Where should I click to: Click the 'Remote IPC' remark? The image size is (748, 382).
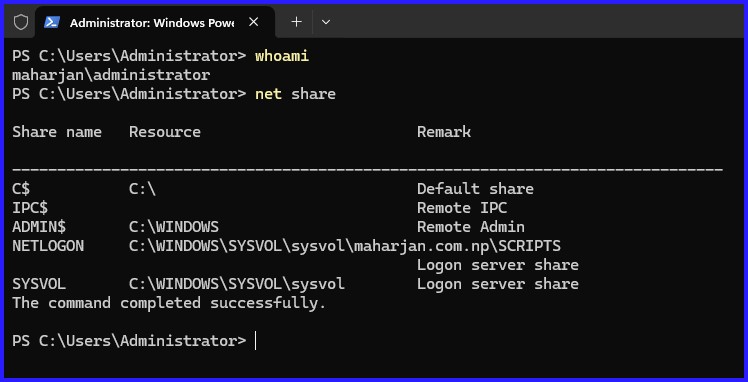point(462,208)
